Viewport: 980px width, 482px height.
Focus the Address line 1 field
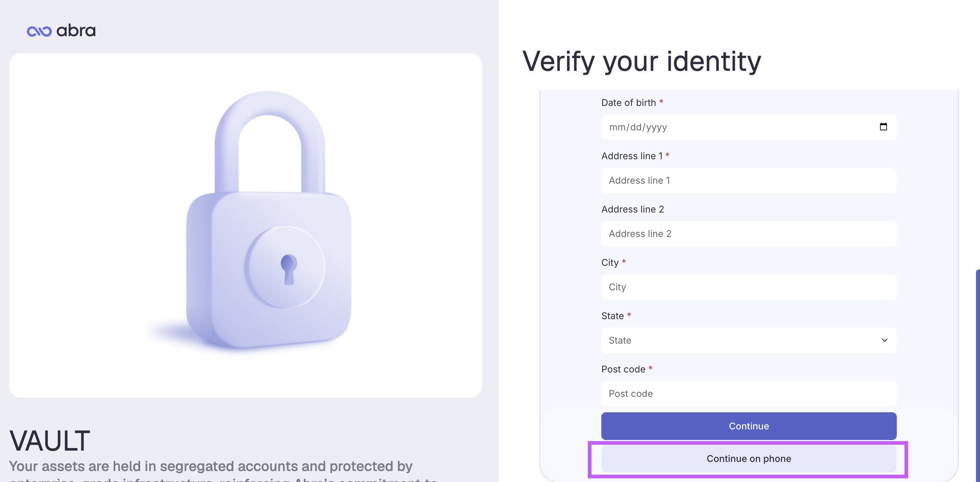[748, 180]
